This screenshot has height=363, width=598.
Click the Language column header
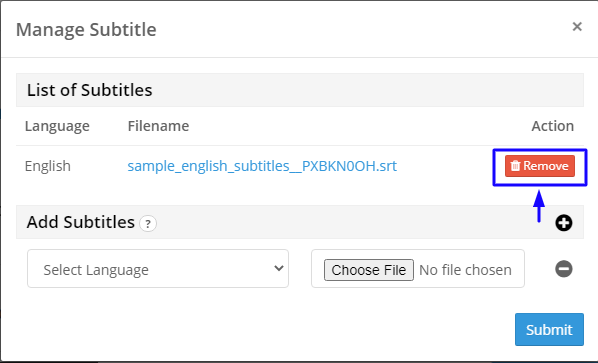pos(57,126)
